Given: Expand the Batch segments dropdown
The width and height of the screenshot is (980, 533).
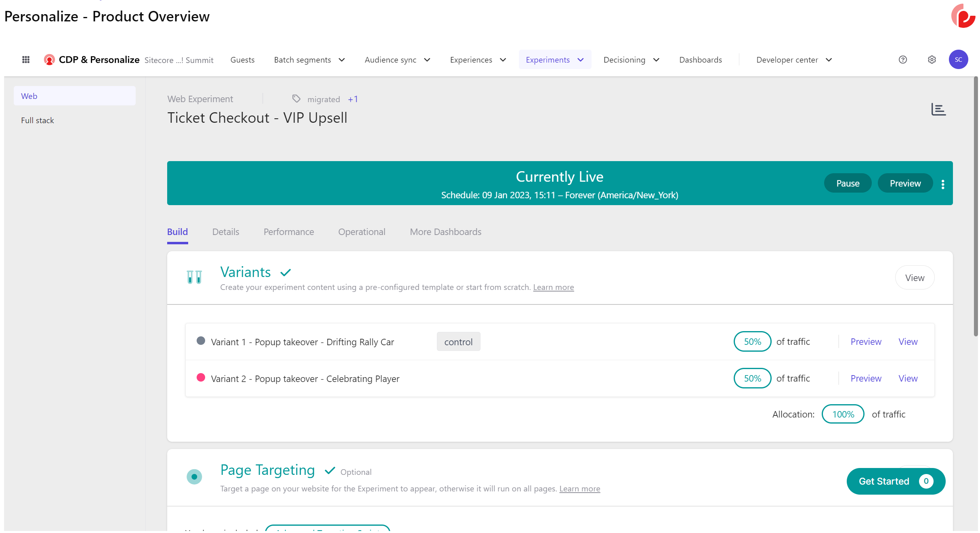Looking at the screenshot, I should pos(309,60).
